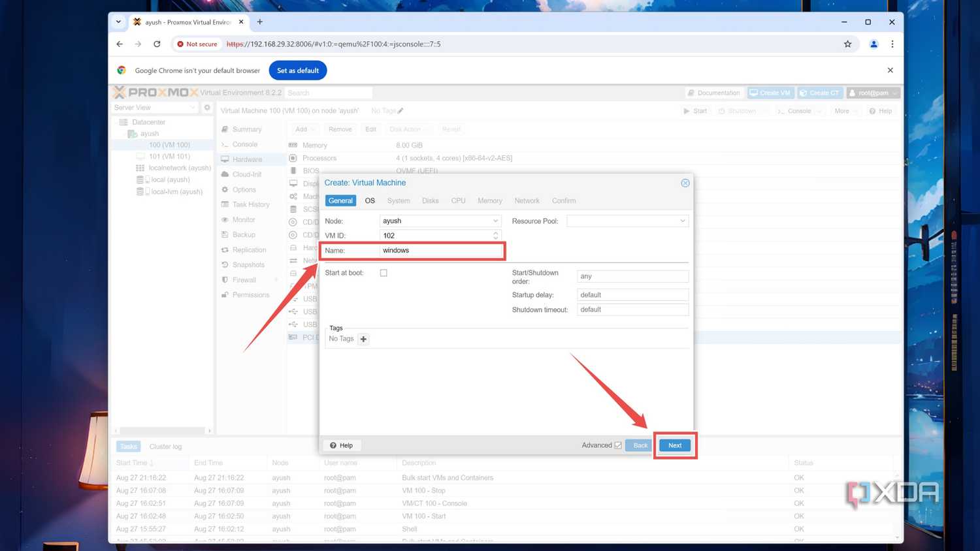Switch to the CPU tab
Viewport: 980px width, 551px height.
[x=459, y=200]
